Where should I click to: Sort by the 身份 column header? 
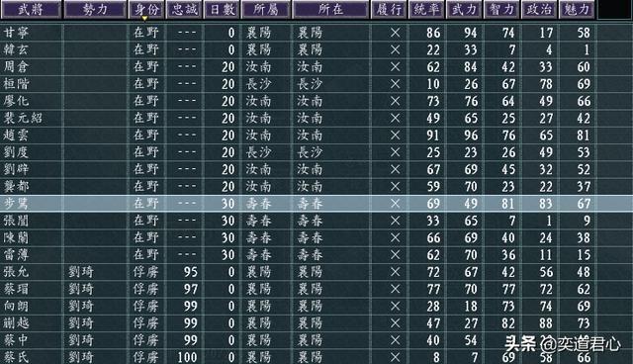coord(145,9)
